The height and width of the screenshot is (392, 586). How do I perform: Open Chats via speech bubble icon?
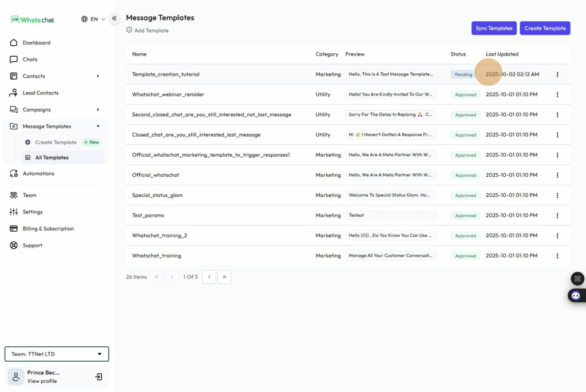pyautogui.click(x=14, y=60)
